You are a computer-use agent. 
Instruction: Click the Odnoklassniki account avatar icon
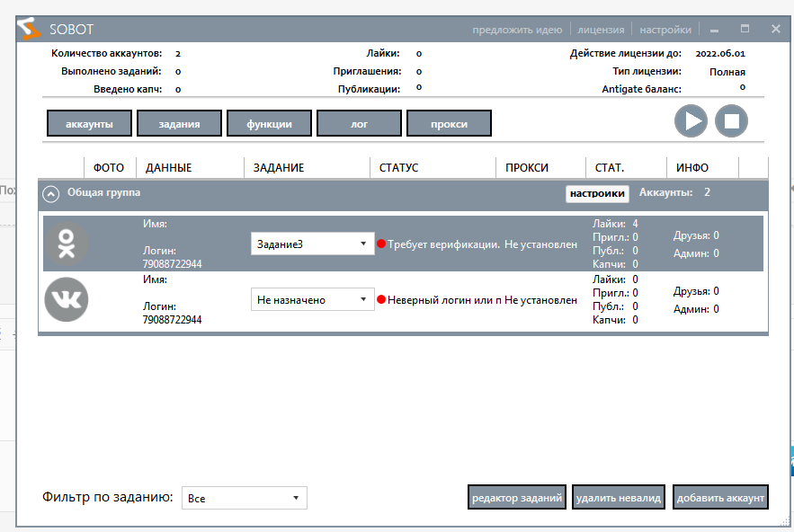point(67,244)
